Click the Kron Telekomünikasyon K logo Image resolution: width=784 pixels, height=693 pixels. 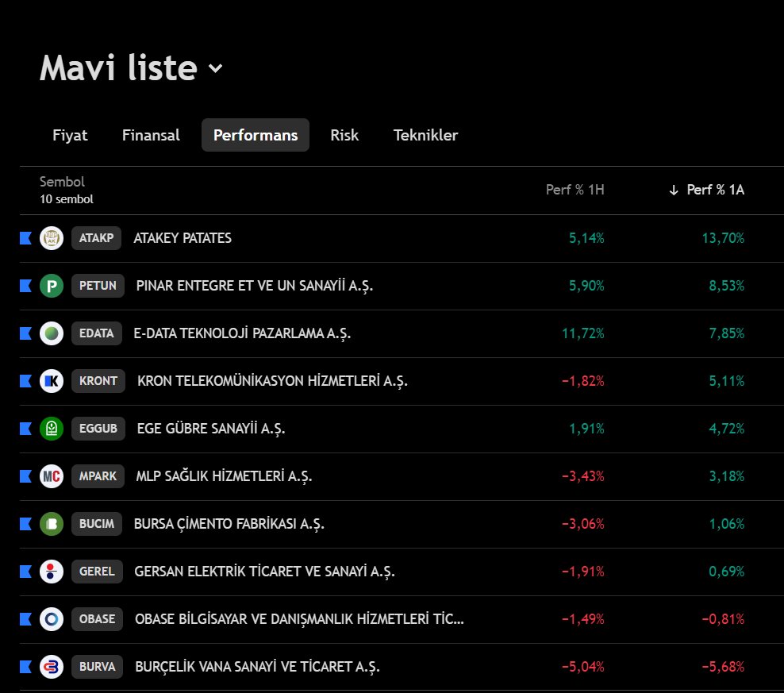52,381
